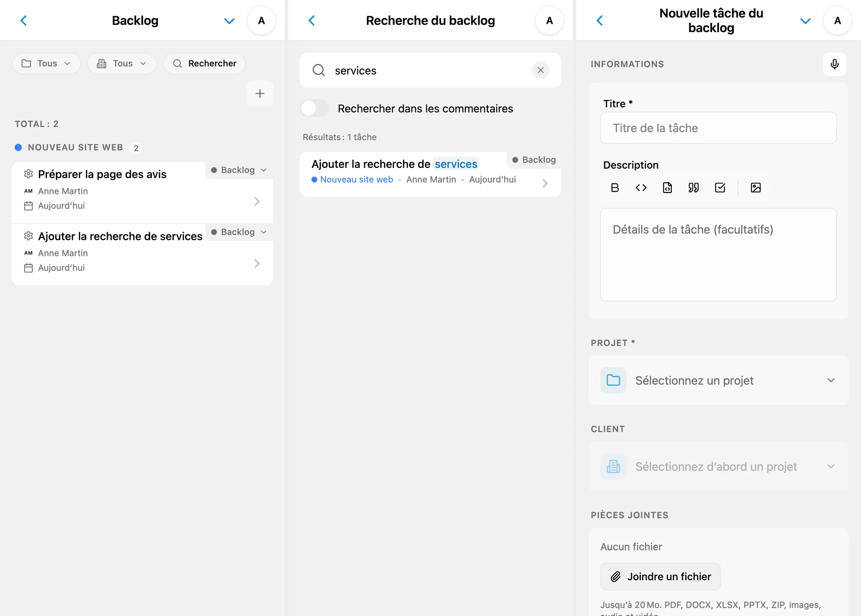861x616 pixels.
Task: Open the project filter 'Tous' dropdown
Action: click(x=46, y=63)
